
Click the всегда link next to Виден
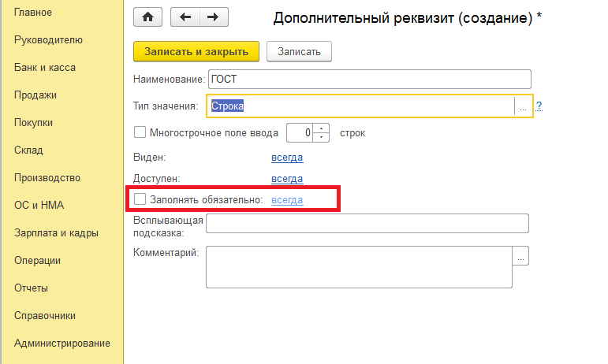pyautogui.click(x=287, y=158)
